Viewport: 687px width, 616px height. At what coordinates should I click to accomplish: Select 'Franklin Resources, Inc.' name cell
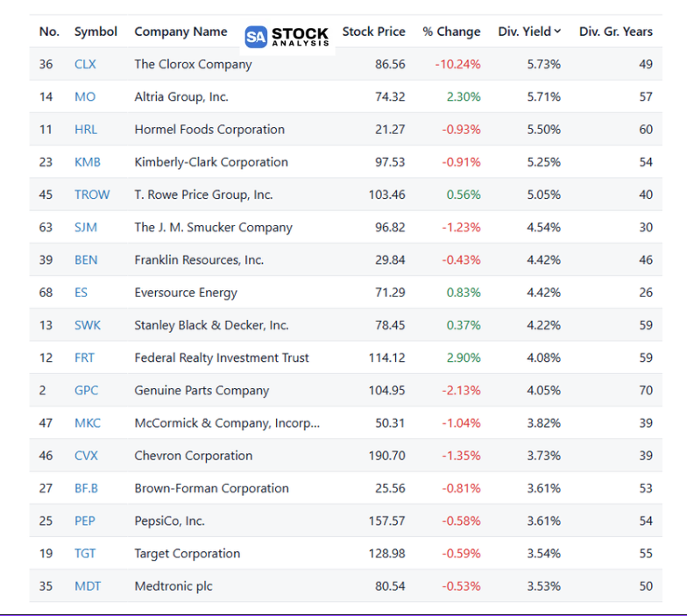(x=199, y=259)
